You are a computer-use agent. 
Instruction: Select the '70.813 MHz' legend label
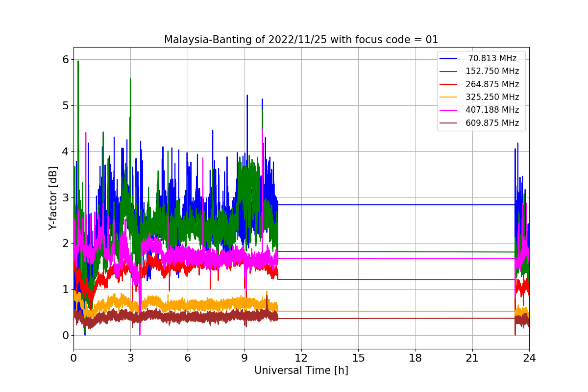[x=492, y=58]
